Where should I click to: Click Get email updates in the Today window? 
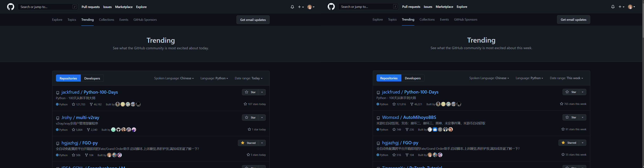[x=253, y=20]
